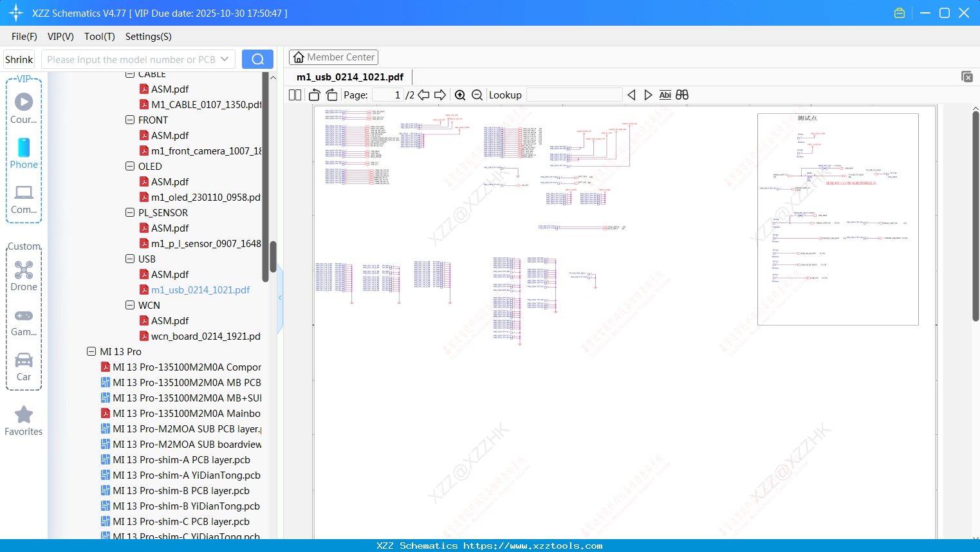Click the XZZ Schematics logo icon
Screen dimensions: 980x552
point(15,13)
